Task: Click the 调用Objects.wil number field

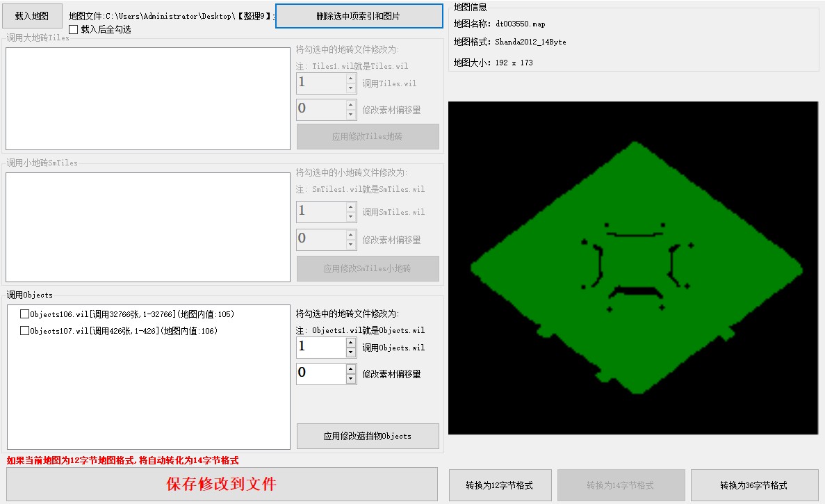Action: (320, 347)
